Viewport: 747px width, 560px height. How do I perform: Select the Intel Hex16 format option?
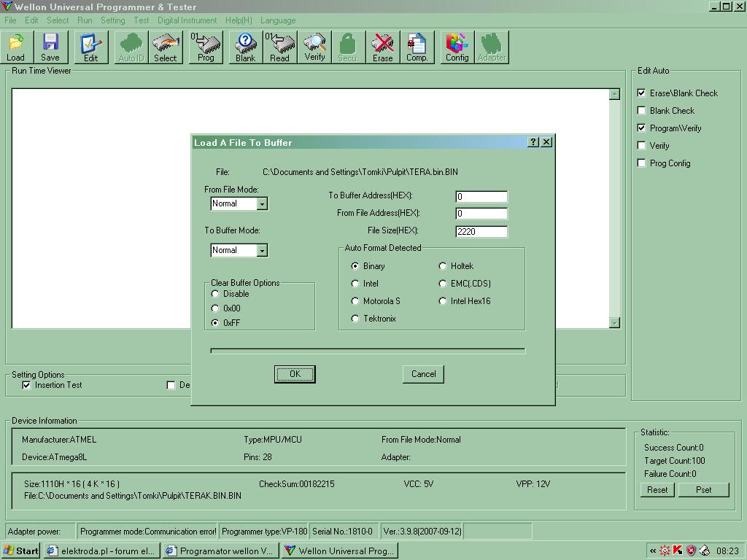(x=443, y=301)
